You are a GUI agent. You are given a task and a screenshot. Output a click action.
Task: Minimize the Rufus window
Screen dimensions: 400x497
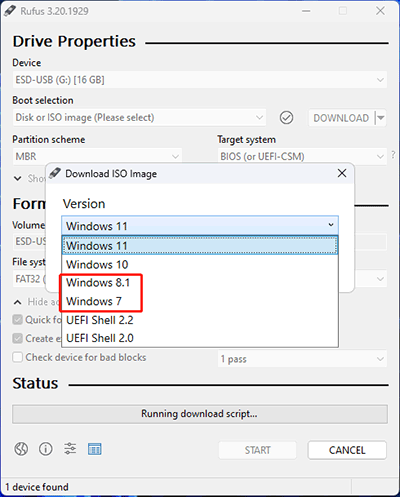click(306, 11)
